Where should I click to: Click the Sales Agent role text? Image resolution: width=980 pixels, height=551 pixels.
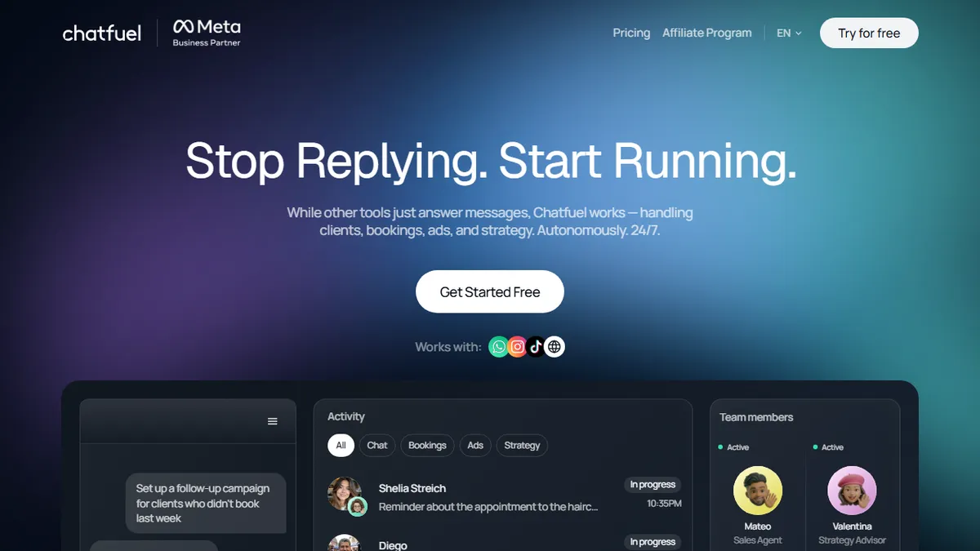click(758, 540)
